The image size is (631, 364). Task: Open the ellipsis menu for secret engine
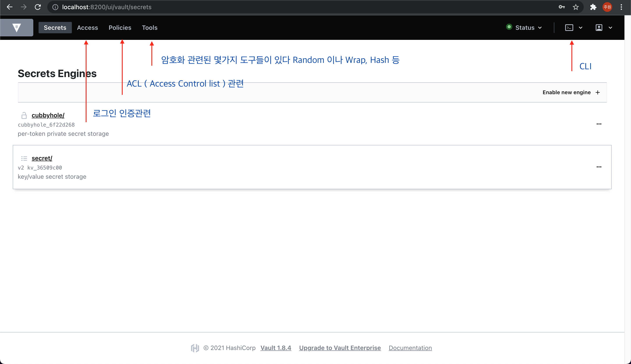click(599, 167)
